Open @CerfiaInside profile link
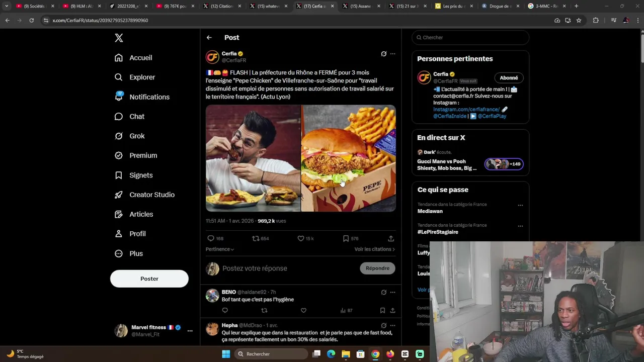 tap(450, 116)
